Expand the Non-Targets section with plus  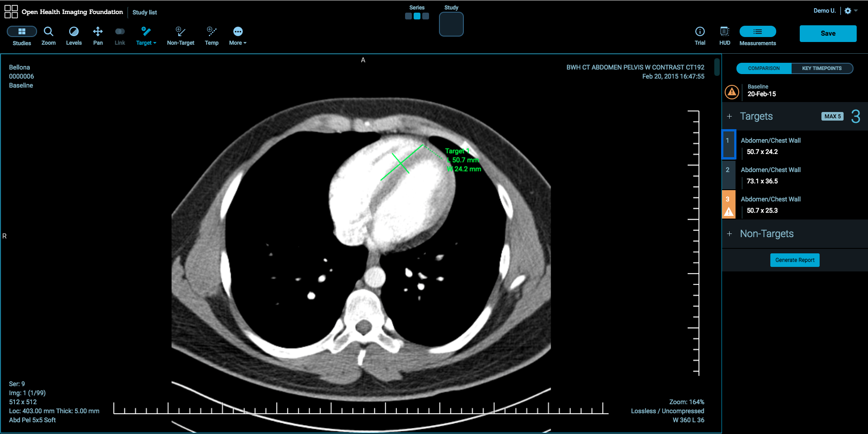[x=729, y=234]
